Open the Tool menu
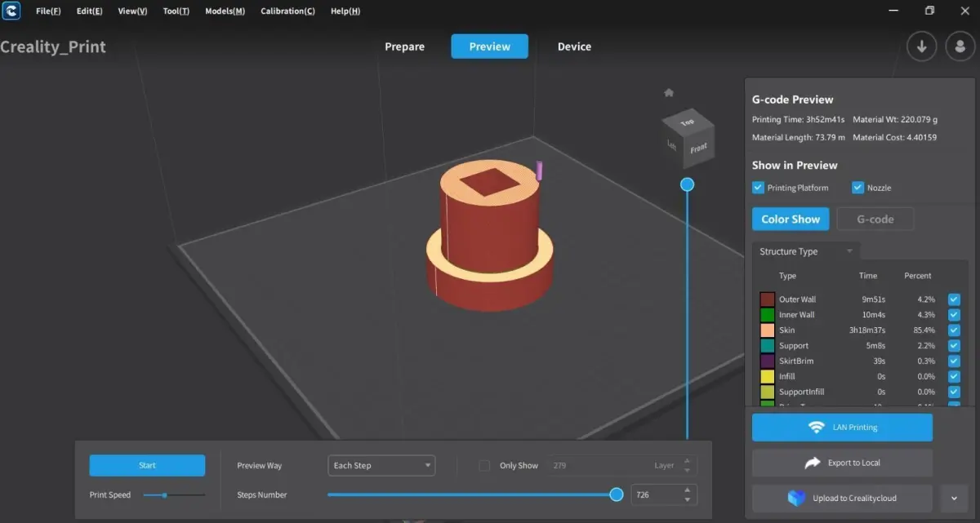Screen dimensions: 980x523 176,11
